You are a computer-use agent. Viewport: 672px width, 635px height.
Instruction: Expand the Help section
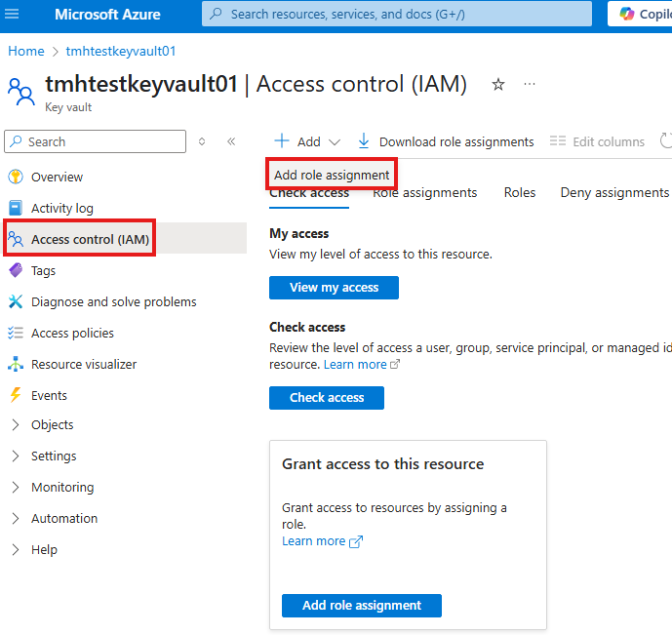click(x=16, y=550)
